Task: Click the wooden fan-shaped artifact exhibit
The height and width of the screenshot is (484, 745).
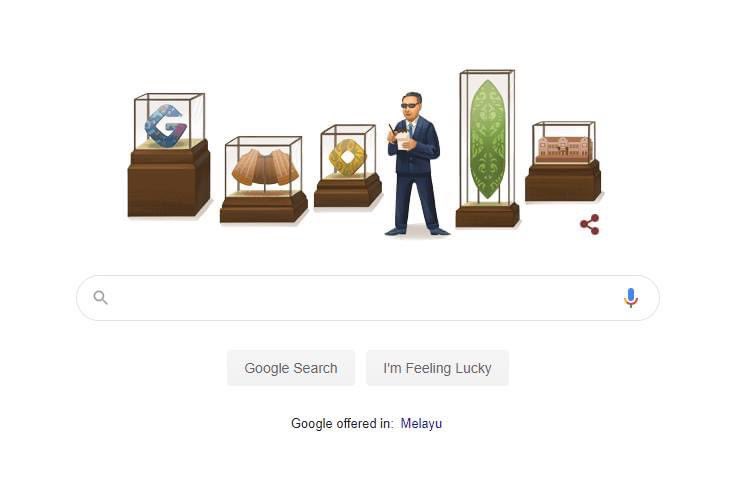Action: tap(265, 168)
